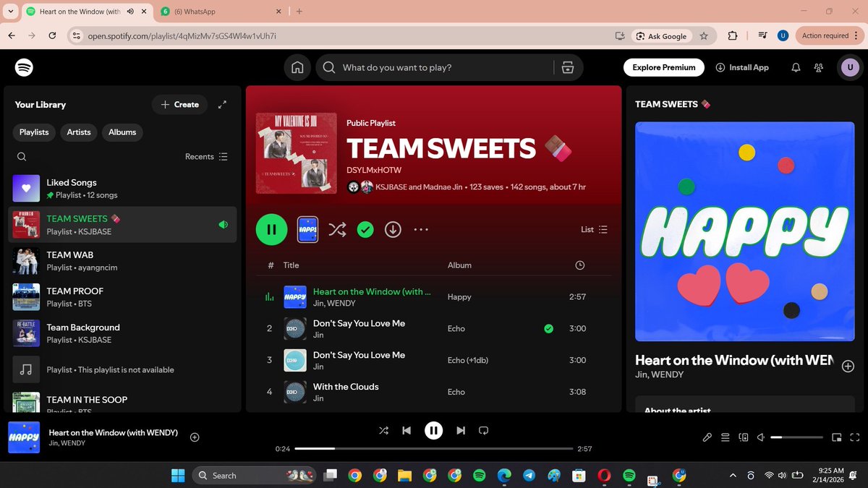The height and width of the screenshot is (488, 868).
Task: Click TEAM SWEETS playlist cover image
Action: (297, 153)
